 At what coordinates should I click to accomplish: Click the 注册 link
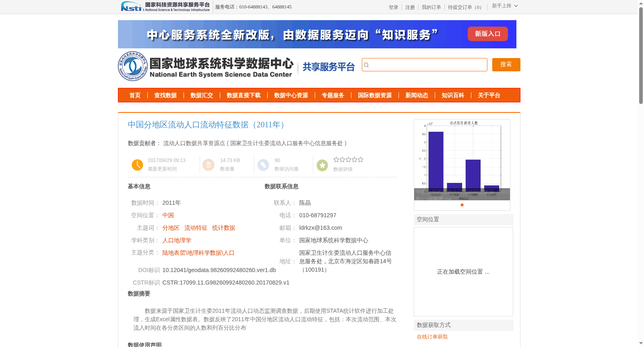coord(410,7)
